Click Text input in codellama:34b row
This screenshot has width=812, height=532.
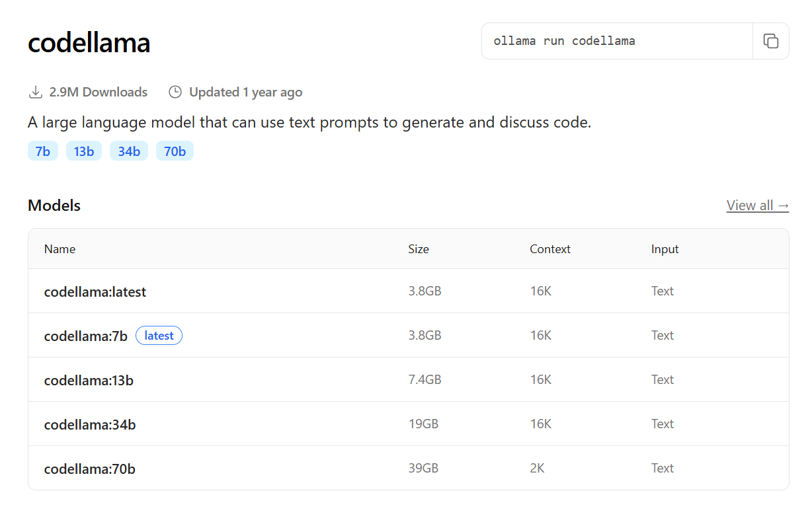click(663, 424)
